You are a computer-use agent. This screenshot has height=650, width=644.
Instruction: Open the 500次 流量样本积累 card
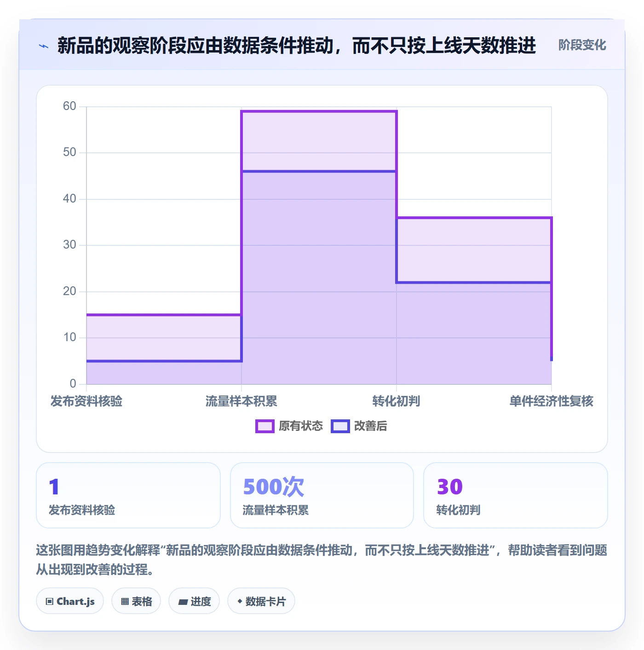point(322,495)
